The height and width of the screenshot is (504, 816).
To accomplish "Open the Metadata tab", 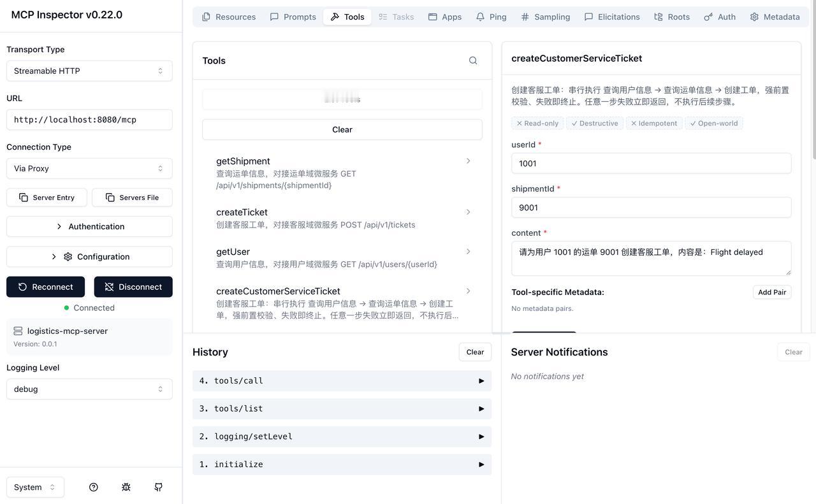I will click(775, 17).
